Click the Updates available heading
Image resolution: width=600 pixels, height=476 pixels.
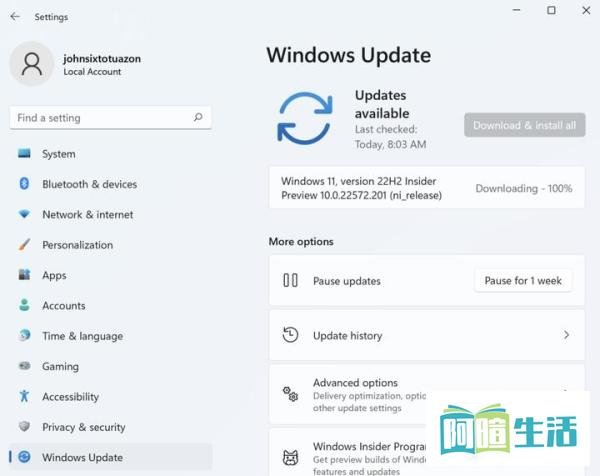(382, 104)
